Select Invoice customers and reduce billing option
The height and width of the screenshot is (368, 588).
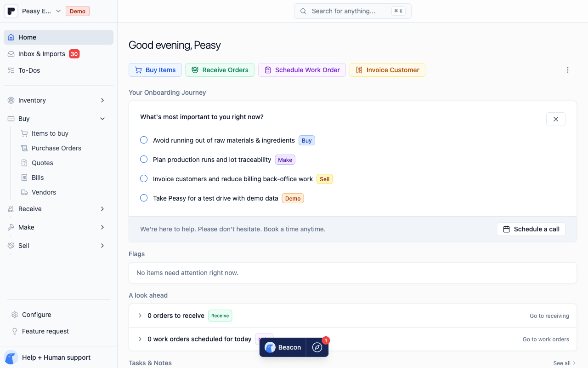(144, 178)
